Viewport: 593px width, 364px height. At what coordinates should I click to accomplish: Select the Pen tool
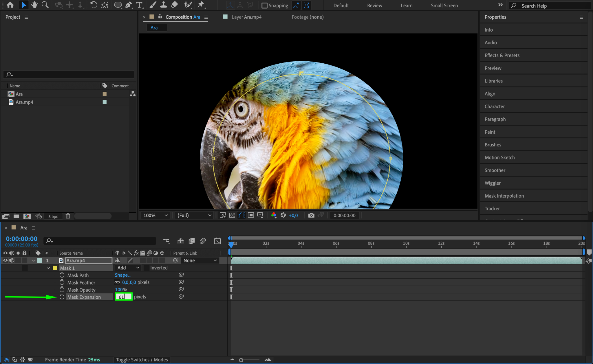click(x=129, y=5)
